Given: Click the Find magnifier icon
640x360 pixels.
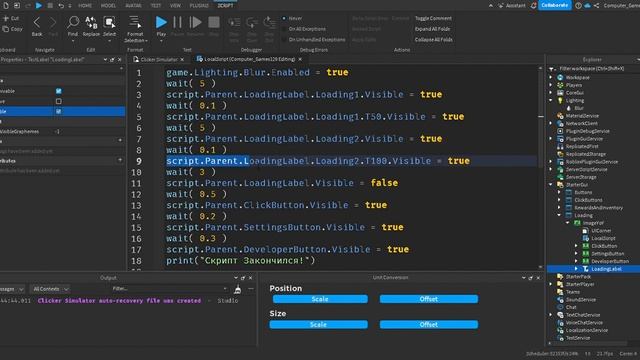Looking at the screenshot, I should tap(73, 22).
